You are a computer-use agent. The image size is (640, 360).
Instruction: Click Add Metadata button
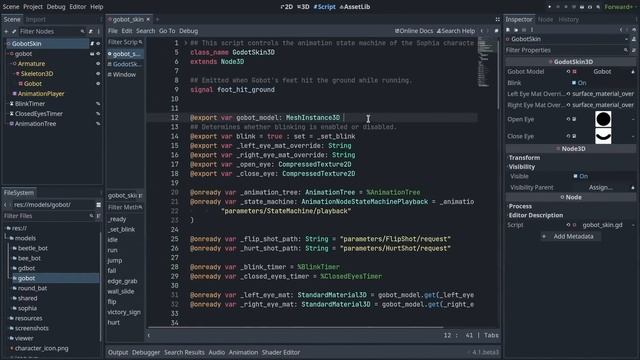(x=570, y=237)
